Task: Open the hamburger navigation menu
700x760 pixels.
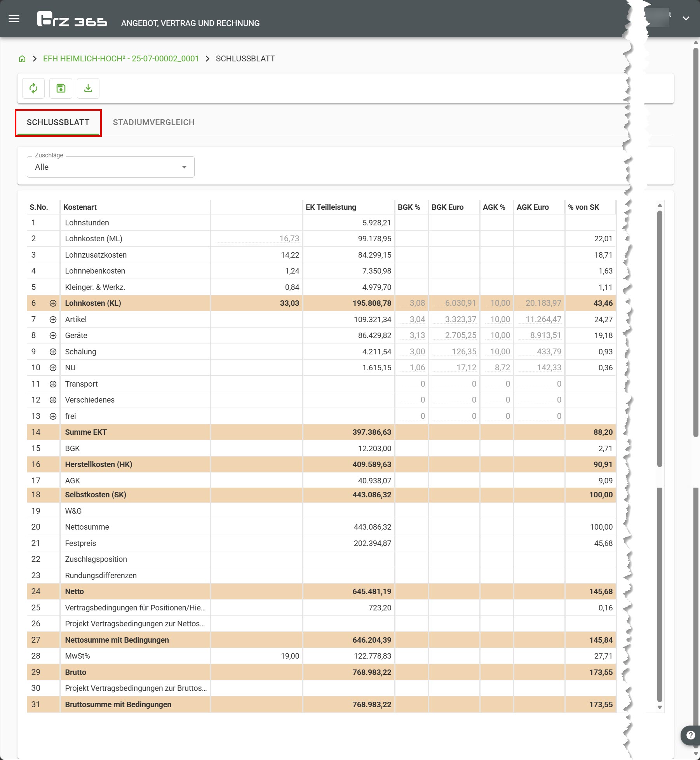Action: click(14, 19)
